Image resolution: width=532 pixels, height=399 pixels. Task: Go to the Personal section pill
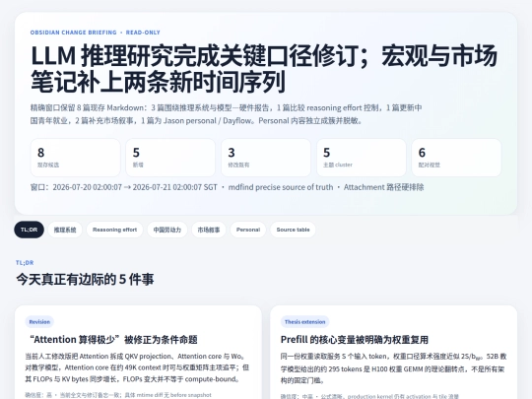248,230
